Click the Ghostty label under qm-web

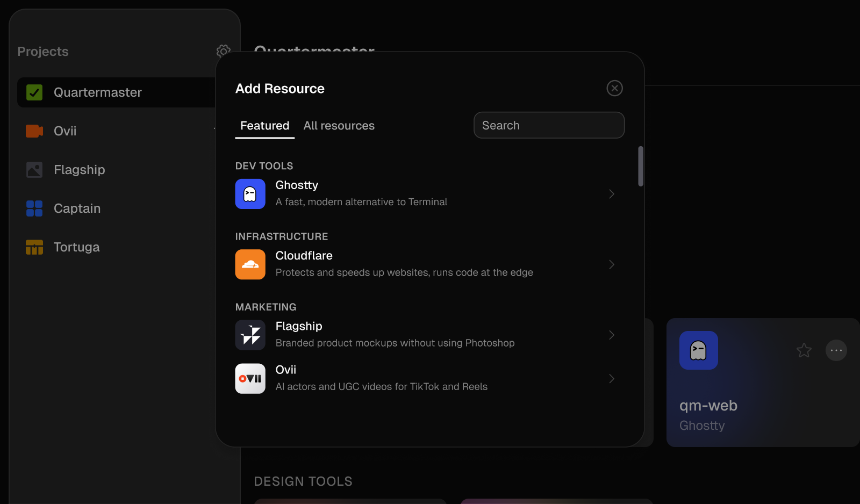coord(702,426)
